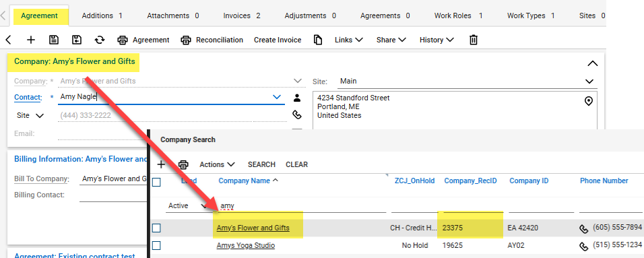Switch to the Work Roles tab
The width and height of the screenshot is (644, 258).
click(458, 15)
